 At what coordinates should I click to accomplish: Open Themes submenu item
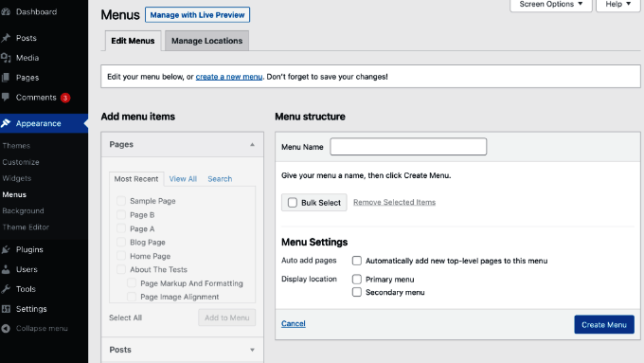coord(16,146)
